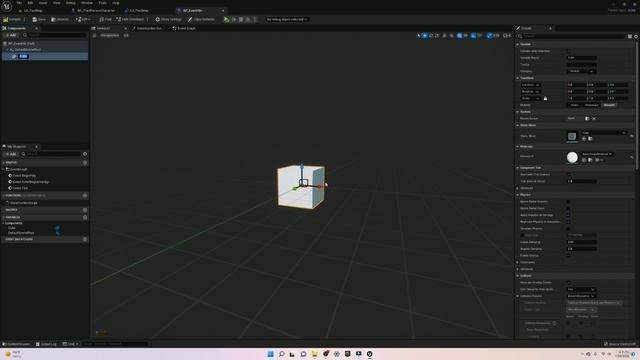Add new graph with Graphs plus icon
This screenshot has width=640, height=360.
tap(85, 162)
